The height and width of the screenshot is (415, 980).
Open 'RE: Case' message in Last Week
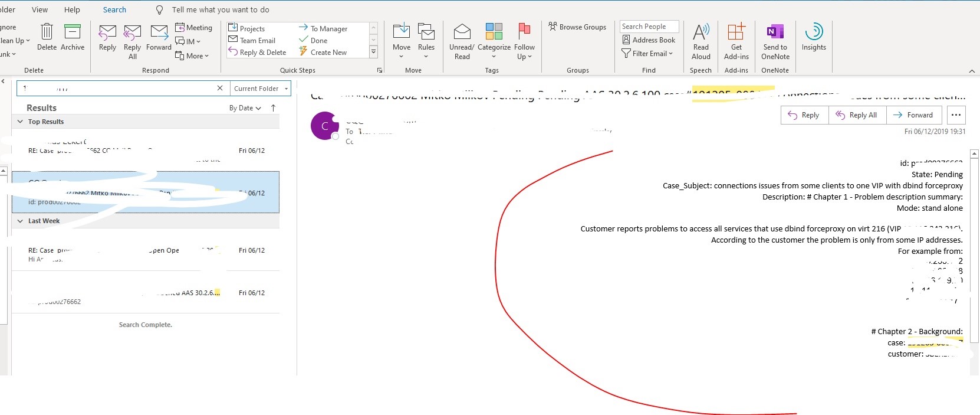point(146,250)
